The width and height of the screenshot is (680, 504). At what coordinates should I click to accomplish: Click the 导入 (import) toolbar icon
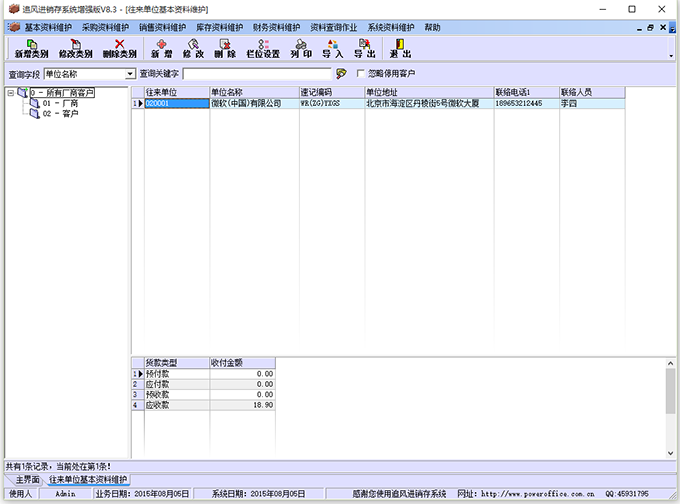coord(332,47)
